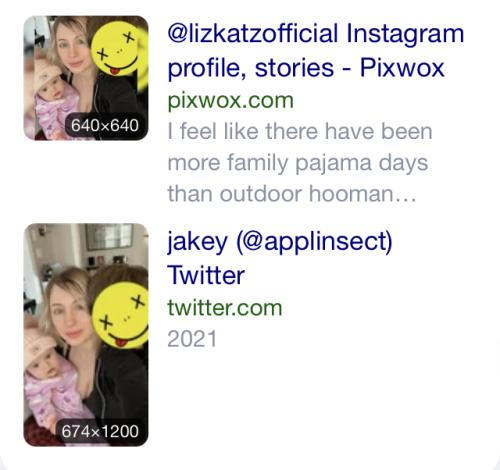Image resolution: width=500 pixels, height=470 pixels.
Task: Click the 2021 date text
Action: (192, 339)
